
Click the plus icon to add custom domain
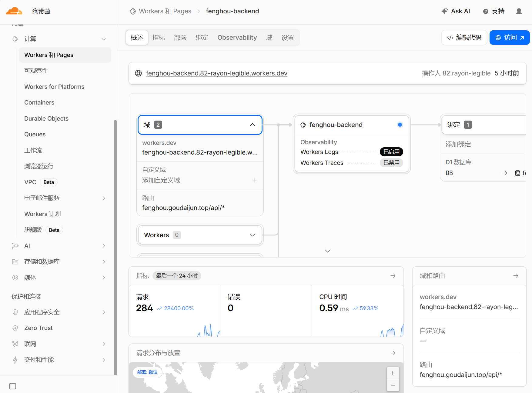[x=255, y=180]
